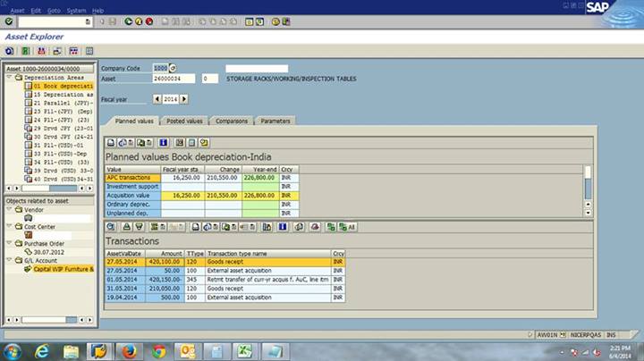Viewport: 644px width, 361px height.
Task: Collapse the Vendor folder node
Action: [x=9, y=209]
